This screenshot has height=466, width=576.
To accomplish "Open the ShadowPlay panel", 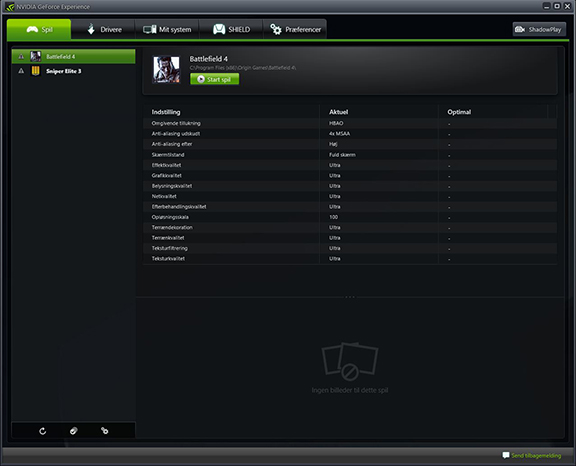I will click(x=539, y=29).
